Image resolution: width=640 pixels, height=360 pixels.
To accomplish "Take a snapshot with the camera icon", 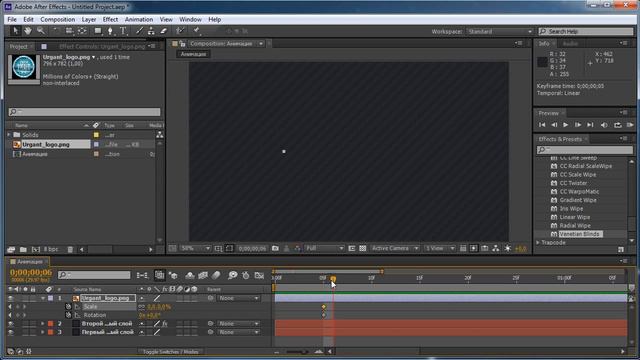I will click(x=276, y=248).
